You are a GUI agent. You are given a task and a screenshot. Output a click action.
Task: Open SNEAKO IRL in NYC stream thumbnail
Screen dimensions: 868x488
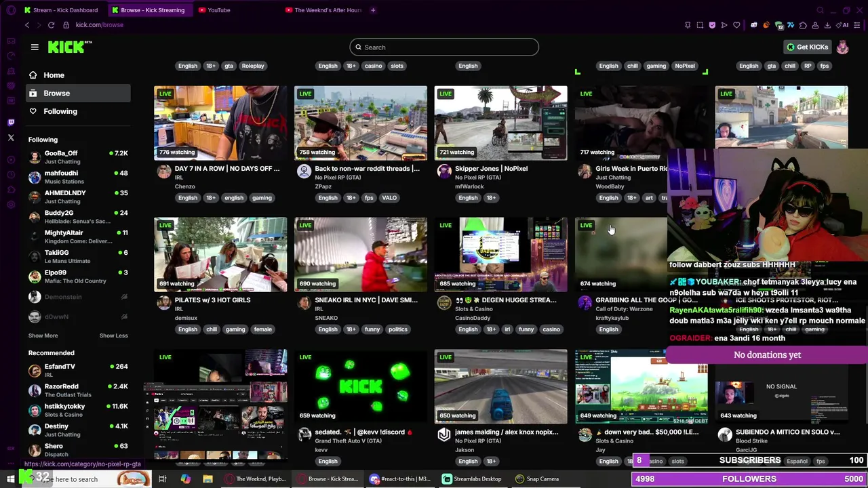click(361, 254)
